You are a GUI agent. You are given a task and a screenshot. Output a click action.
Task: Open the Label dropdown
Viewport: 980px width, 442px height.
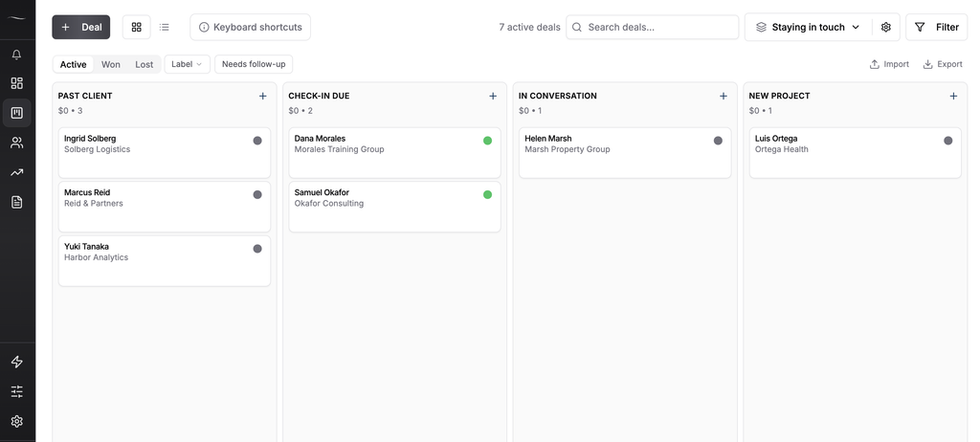(x=187, y=64)
